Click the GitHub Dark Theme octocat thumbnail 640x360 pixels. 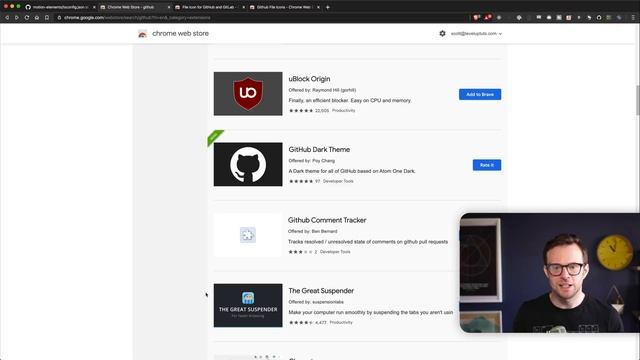point(248,164)
